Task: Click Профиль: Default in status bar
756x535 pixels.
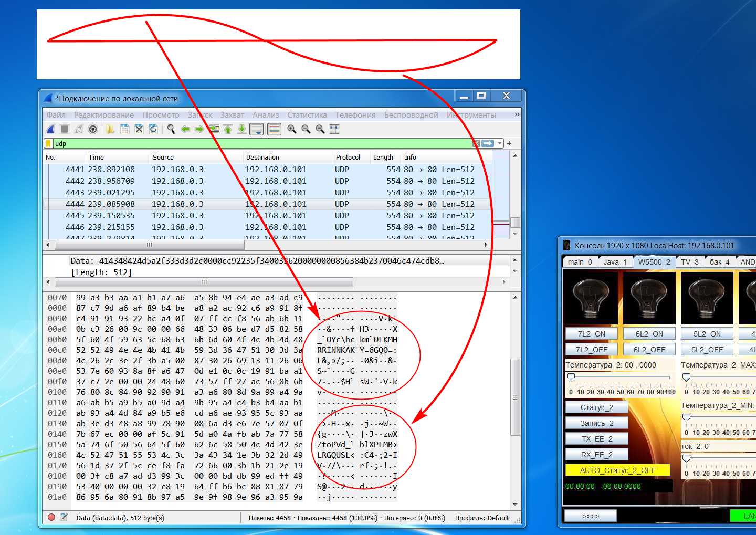Action: click(x=482, y=518)
